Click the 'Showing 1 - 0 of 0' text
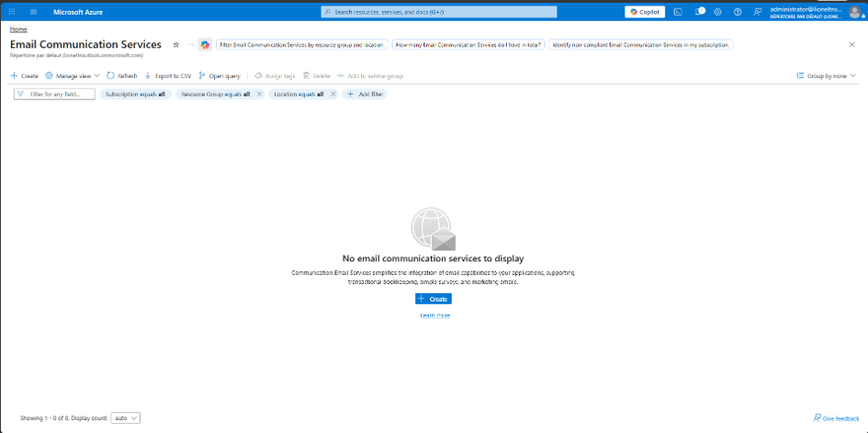The width and height of the screenshot is (868, 433). pos(43,418)
